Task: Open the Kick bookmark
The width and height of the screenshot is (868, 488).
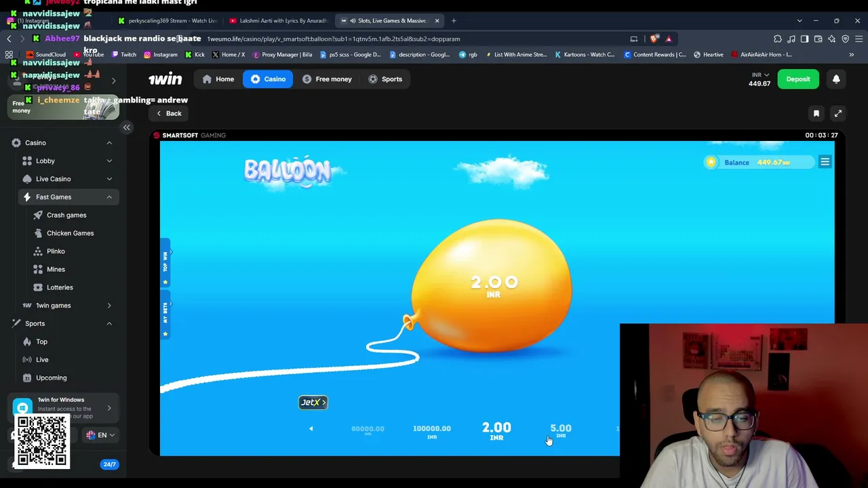Action: pyautogui.click(x=195, y=55)
